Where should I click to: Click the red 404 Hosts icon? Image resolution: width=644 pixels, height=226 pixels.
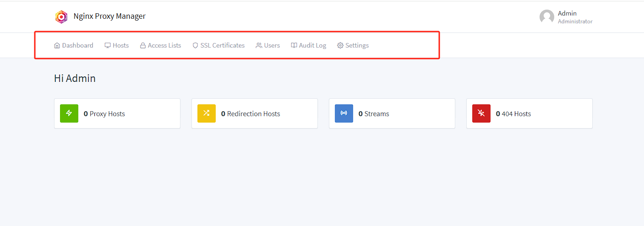click(481, 113)
